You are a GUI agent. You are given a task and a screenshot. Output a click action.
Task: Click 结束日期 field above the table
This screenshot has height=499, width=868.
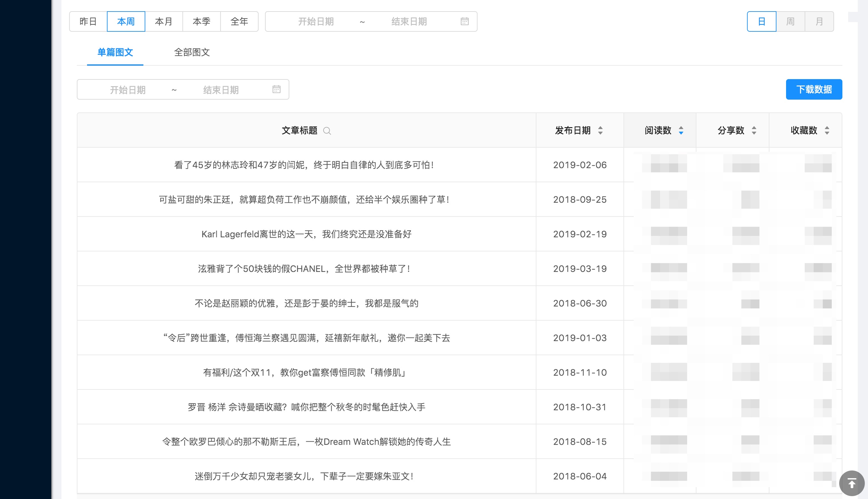tap(221, 90)
